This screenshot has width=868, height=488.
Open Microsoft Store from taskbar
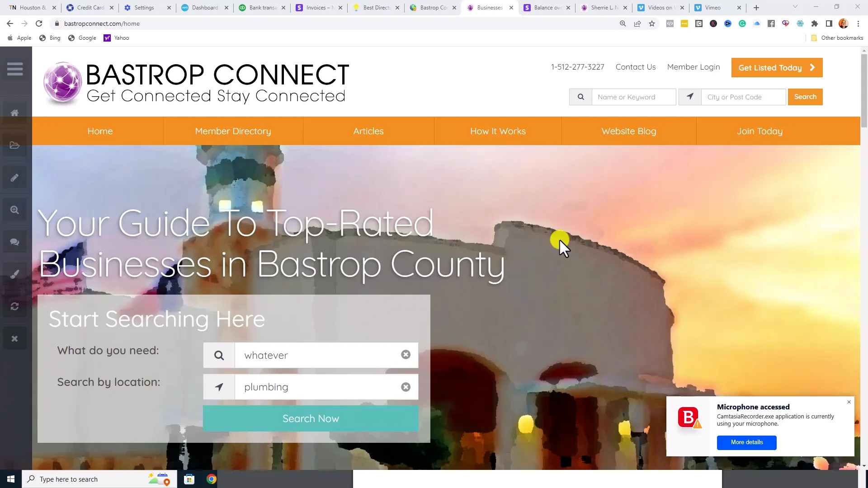(189, 479)
